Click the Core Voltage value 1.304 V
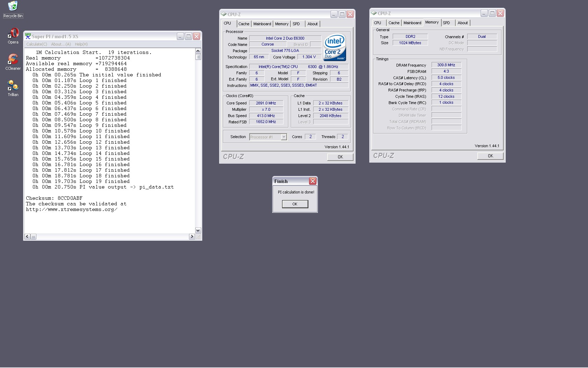The width and height of the screenshot is (588, 368). (309, 57)
